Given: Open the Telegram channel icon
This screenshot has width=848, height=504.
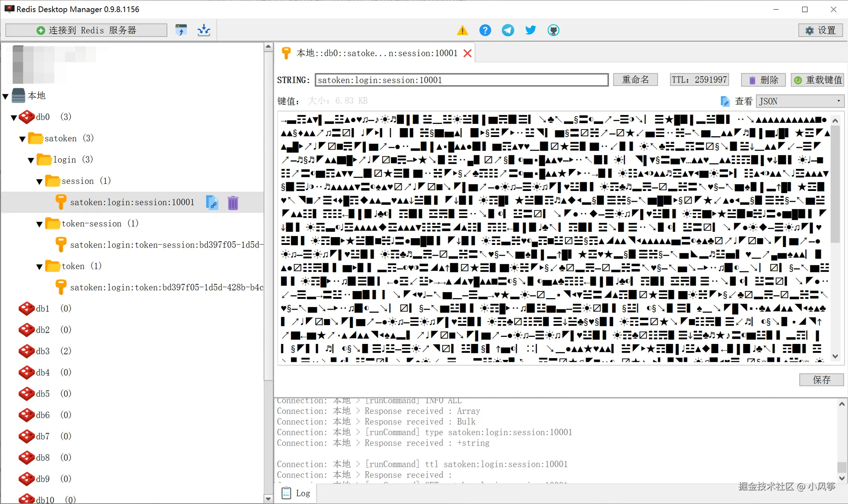Looking at the screenshot, I should (507, 30).
